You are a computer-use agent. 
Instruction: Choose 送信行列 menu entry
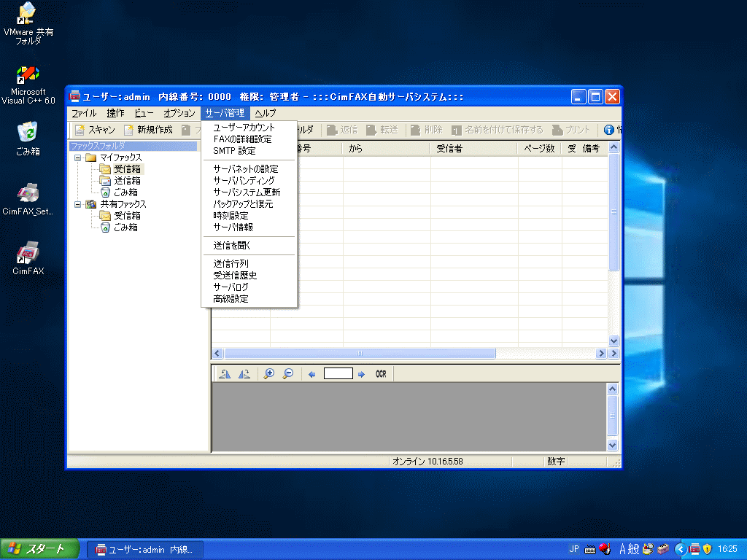click(x=249, y=264)
